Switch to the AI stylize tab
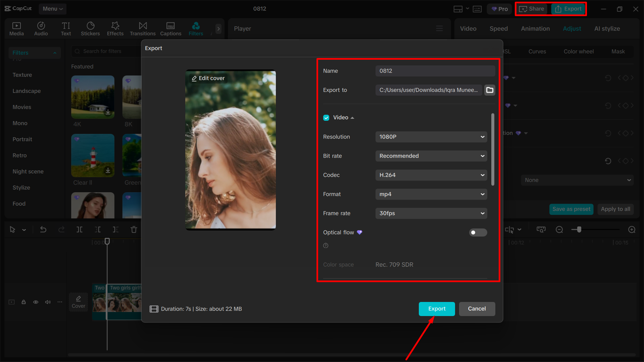Viewport: 644px width, 362px height. 607,29
